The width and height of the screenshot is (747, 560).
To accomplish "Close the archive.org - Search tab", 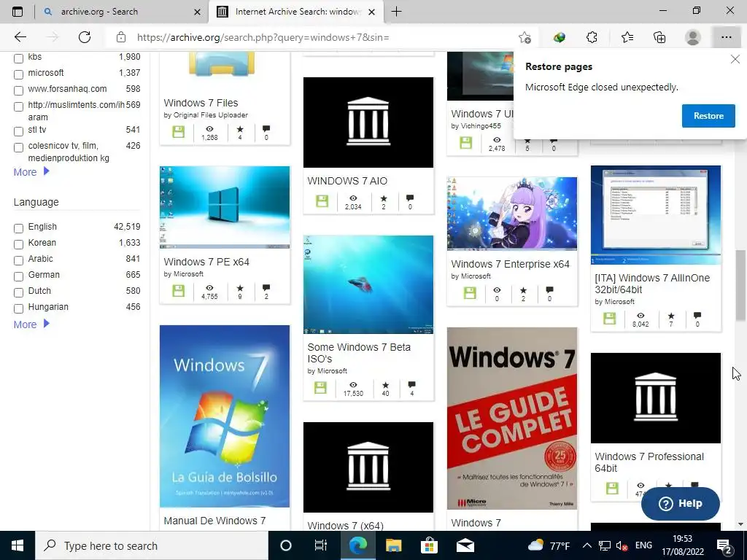I will pyautogui.click(x=197, y=12).
